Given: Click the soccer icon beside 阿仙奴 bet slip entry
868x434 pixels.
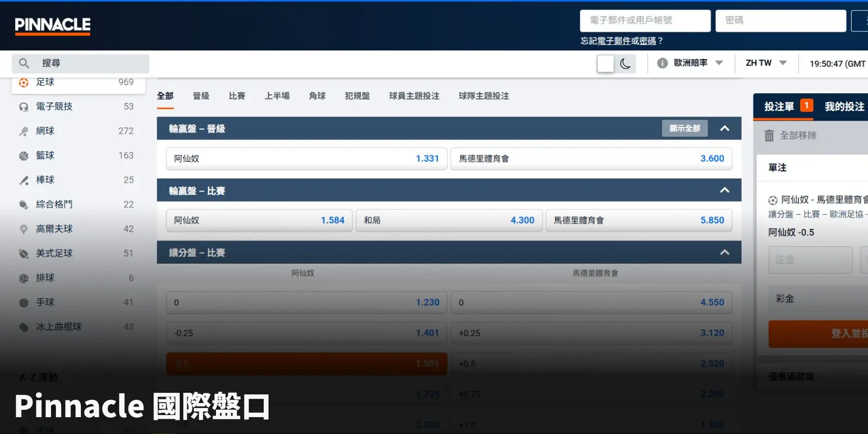Looking at the screenshot, I should 773,200.
